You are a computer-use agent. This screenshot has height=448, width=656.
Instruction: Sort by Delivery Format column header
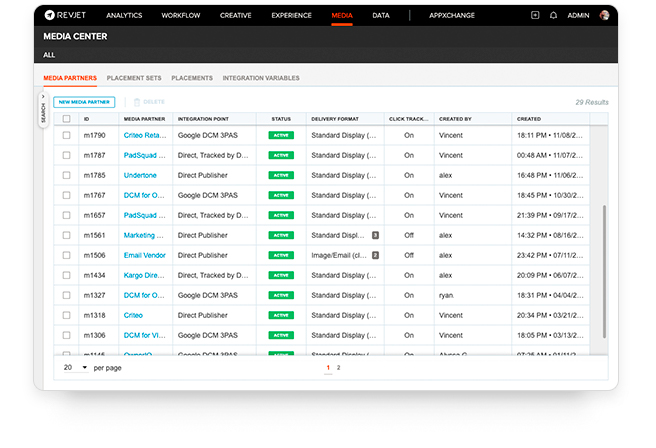(x=335, y=119)
